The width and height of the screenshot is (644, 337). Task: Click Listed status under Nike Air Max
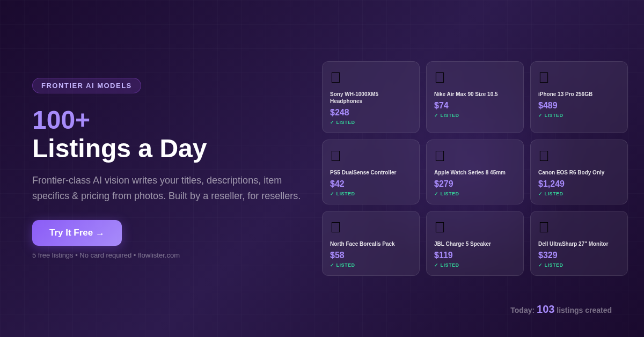(447, 115)
